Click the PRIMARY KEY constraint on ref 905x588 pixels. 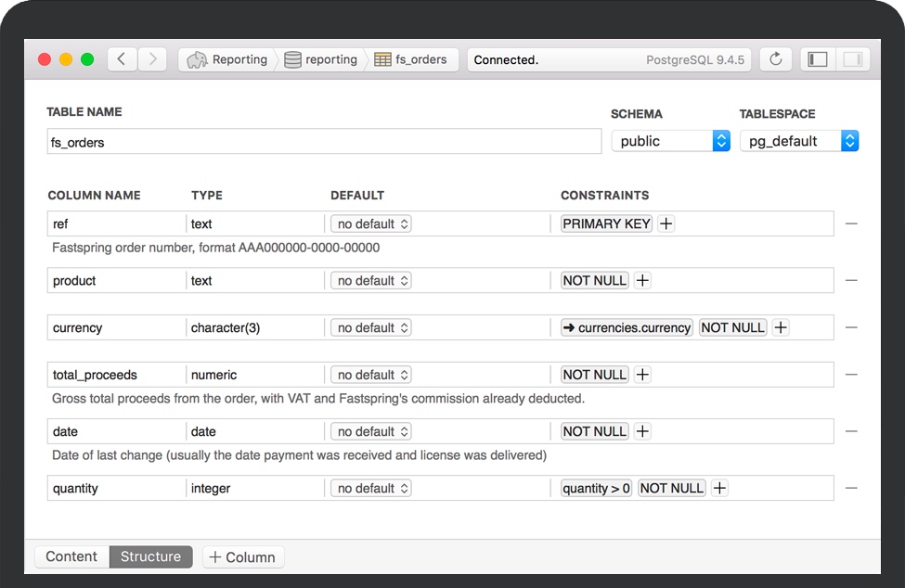[x=606, y=224]
